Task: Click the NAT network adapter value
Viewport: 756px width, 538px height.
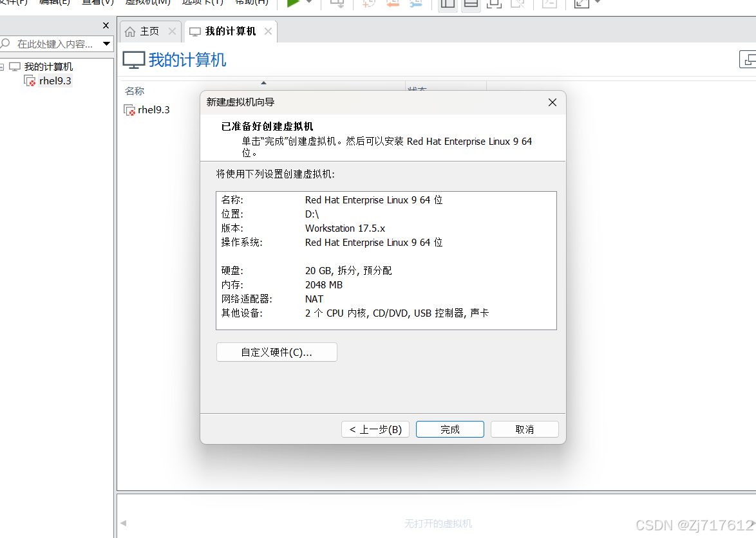Action: (x=314, y=299)
